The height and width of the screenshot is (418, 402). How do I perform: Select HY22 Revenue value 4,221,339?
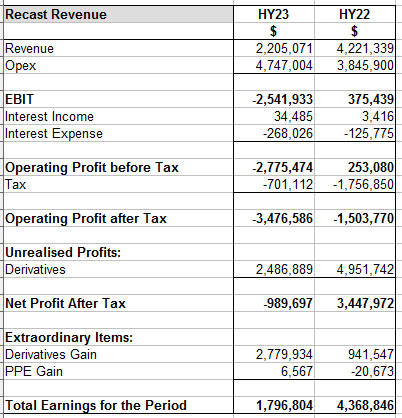365,49
